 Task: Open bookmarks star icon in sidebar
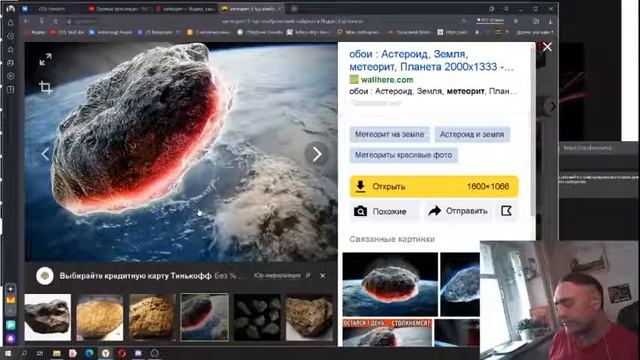[11, 49]
